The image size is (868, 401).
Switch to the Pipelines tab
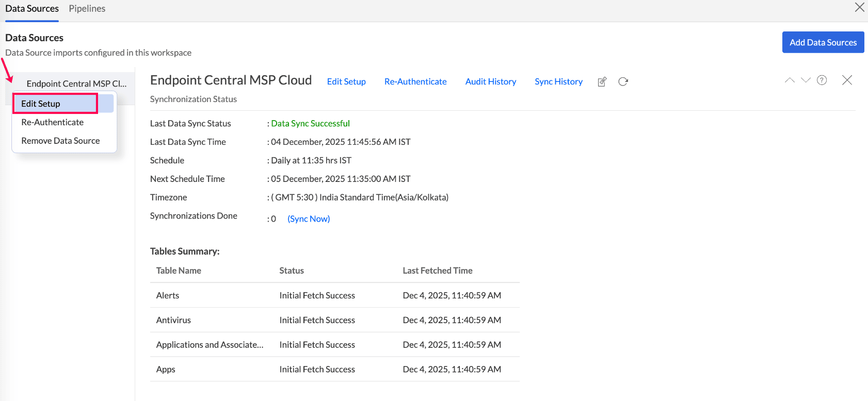(87, 9)
